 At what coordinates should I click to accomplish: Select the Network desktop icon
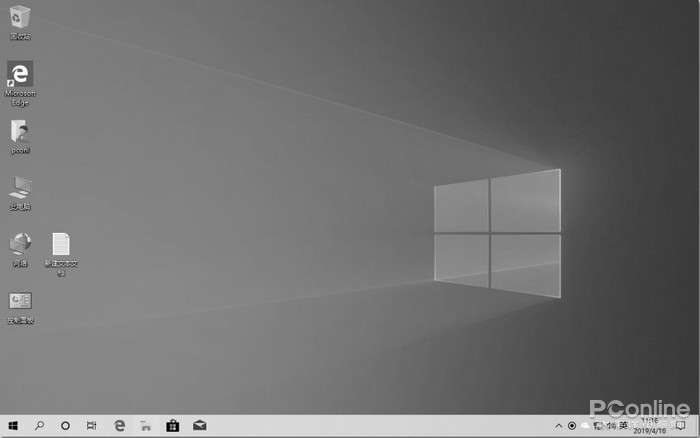[x=20, y=246]
